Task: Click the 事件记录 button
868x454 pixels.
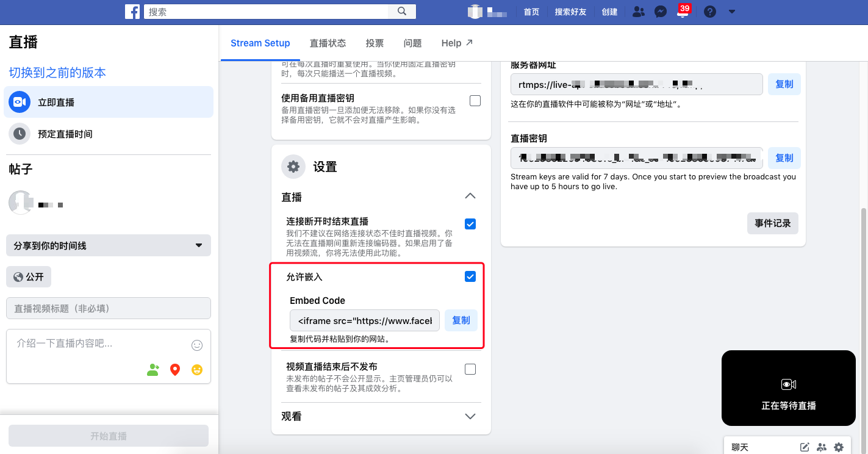Action: click(x=772, y=223)
